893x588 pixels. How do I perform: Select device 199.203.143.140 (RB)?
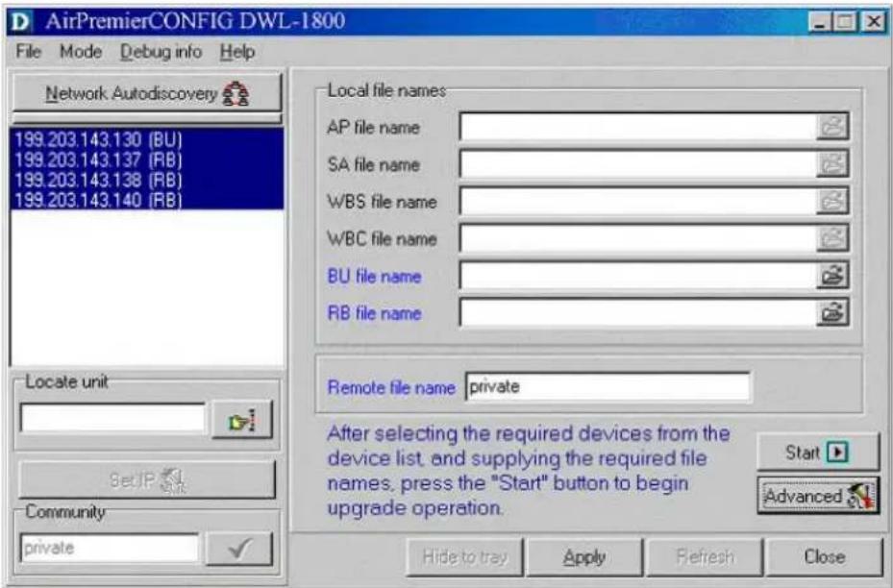[x=147, y=200]
